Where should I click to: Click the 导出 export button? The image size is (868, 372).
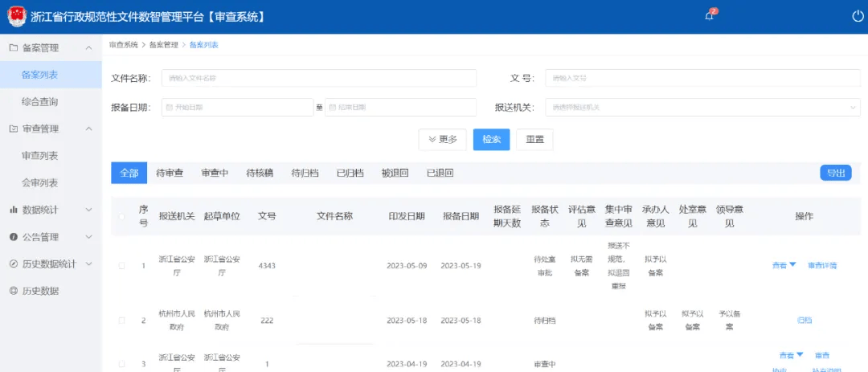(835, 173)
